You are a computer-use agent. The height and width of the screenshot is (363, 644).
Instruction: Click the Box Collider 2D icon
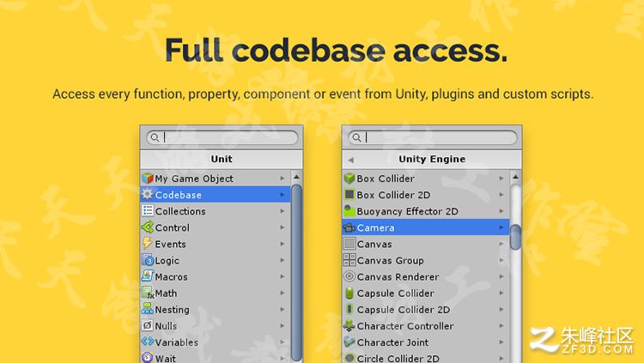pyautogui.click(x=349, y=194)
